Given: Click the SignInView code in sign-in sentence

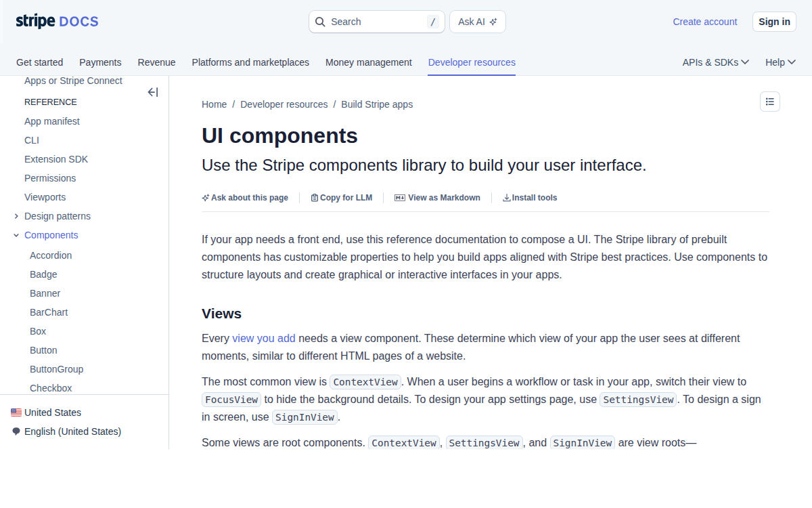Looking at the screenshot, I should coord(304,417).
